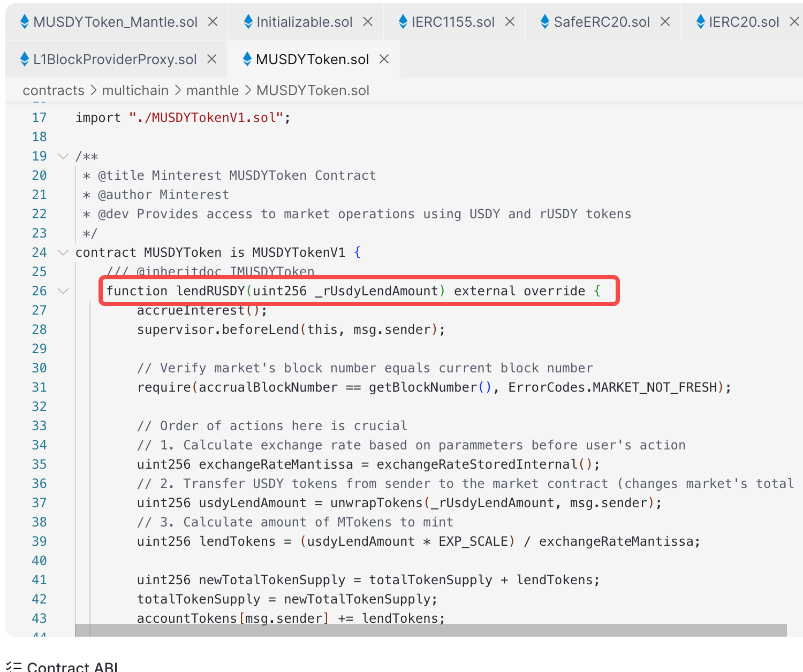The image size is (803, 672).
Task: Click the 'uint256 lendTokens =' calculation line
Action: point(419,541)
